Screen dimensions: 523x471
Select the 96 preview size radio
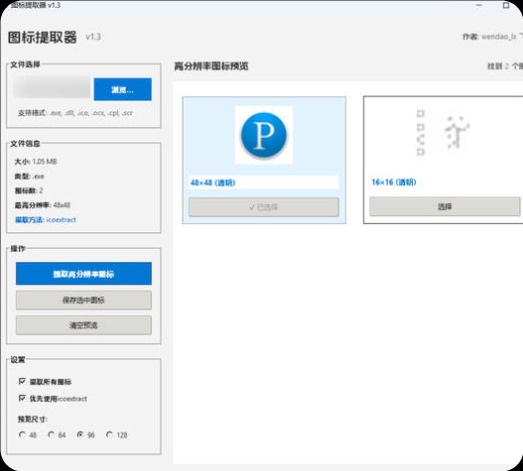pos(80,434)
